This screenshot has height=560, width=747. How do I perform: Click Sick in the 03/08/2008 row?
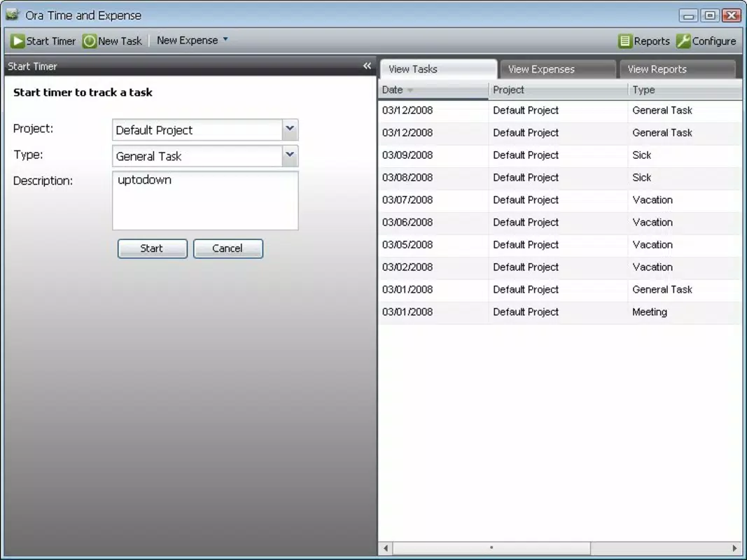(x=641, y=178)
